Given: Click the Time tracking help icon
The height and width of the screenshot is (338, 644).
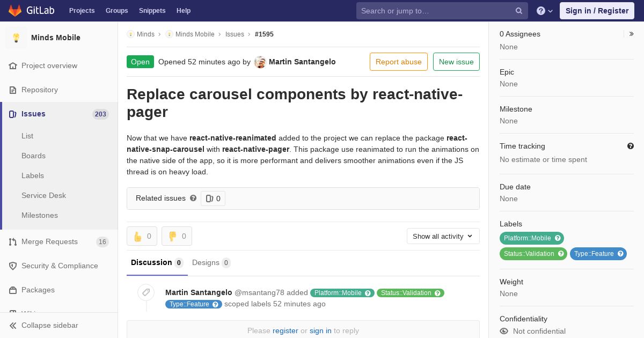Looking at the screenshot, I should pyautogui.click(x=631, y=146).
